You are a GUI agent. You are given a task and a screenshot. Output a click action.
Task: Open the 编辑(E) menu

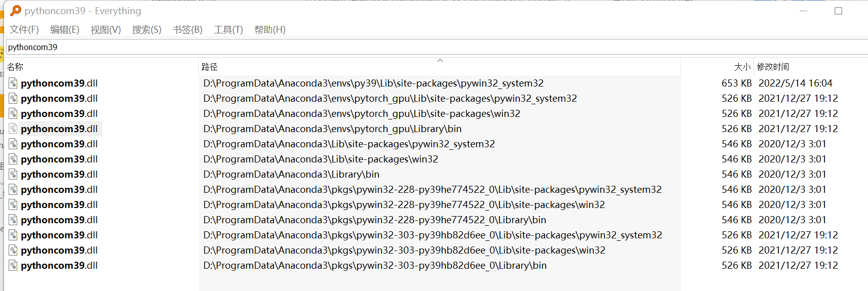[x=65, y=30]
